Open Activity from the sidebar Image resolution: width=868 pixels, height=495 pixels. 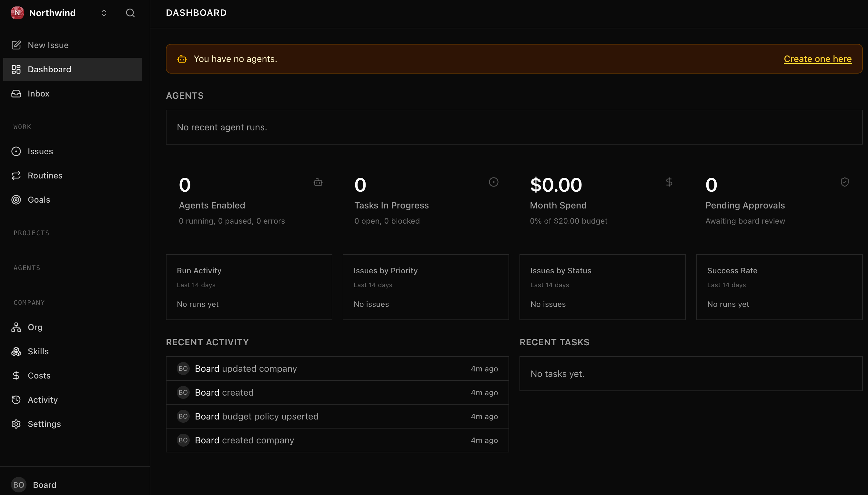(72, 399)
